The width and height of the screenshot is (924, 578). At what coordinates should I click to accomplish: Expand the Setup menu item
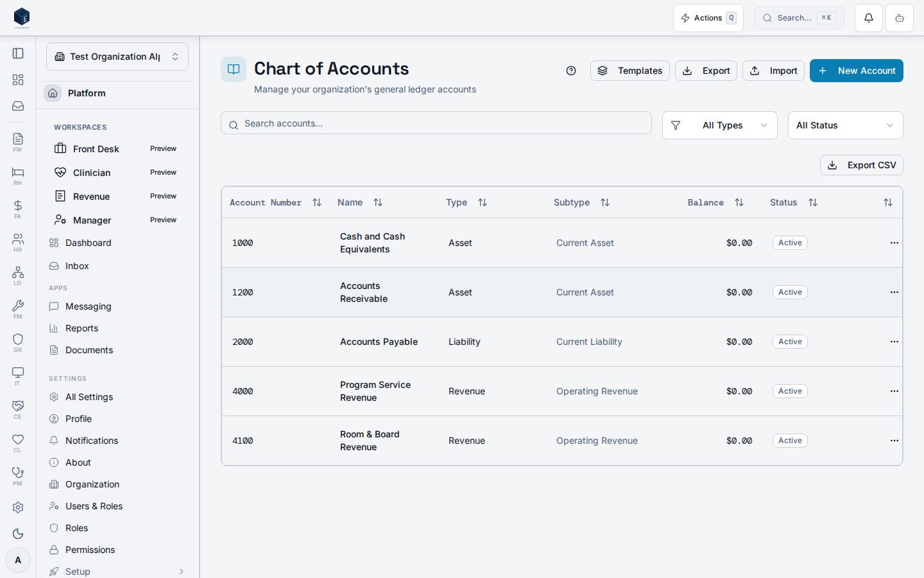point(117,572)
